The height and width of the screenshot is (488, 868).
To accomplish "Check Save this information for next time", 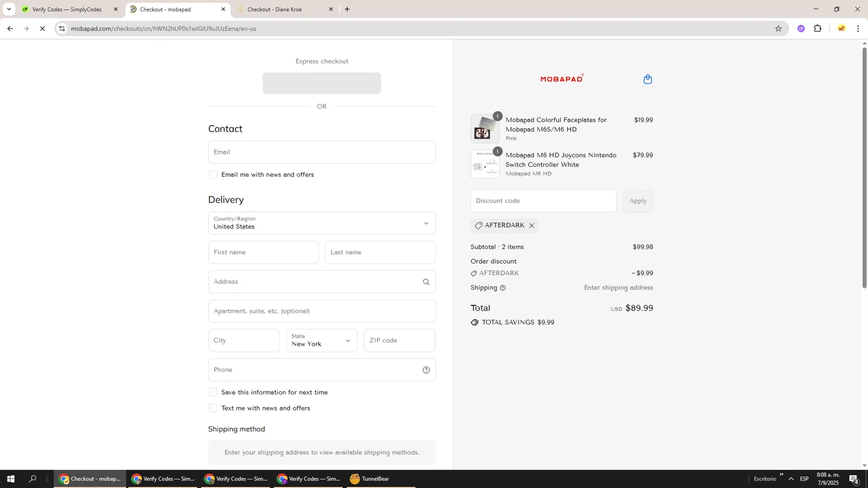I will (213, 392).
